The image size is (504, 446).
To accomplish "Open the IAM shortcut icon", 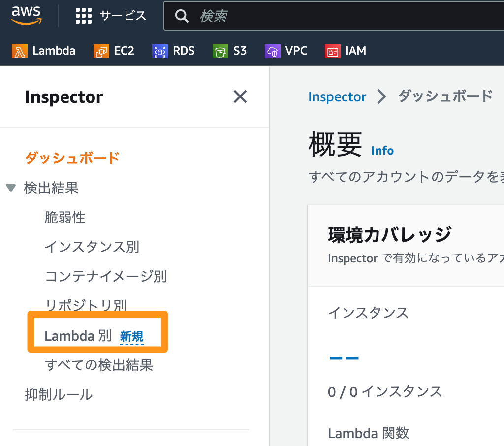I will (333, 51).
